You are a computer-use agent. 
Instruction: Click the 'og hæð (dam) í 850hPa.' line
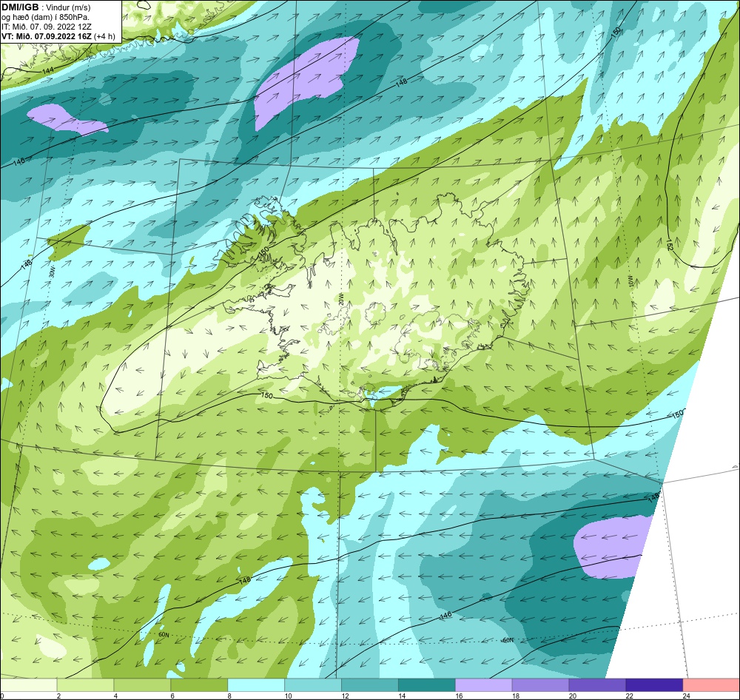pos(45,18)
